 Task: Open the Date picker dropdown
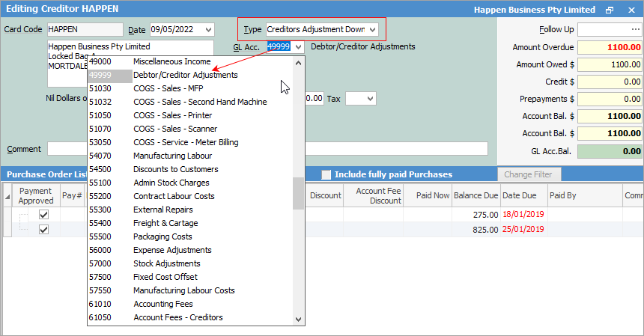click(207, 30)
